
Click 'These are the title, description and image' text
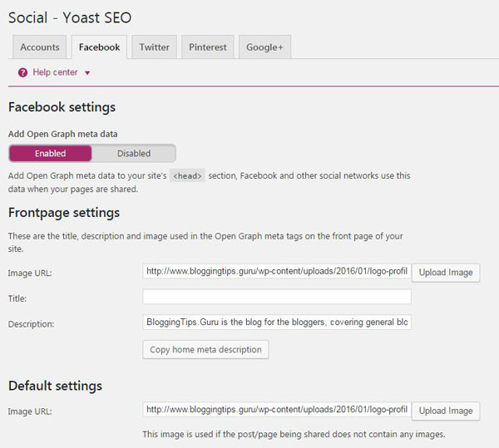205,242
